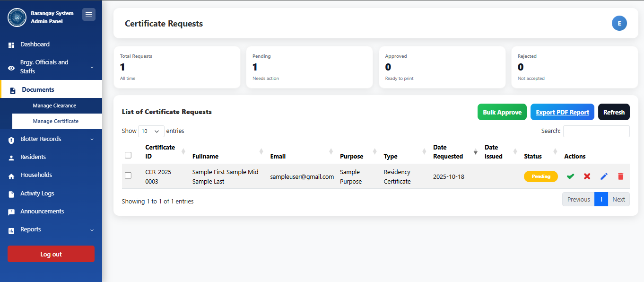
Task: Open user avatar E in header
Action: coord(619,24)
